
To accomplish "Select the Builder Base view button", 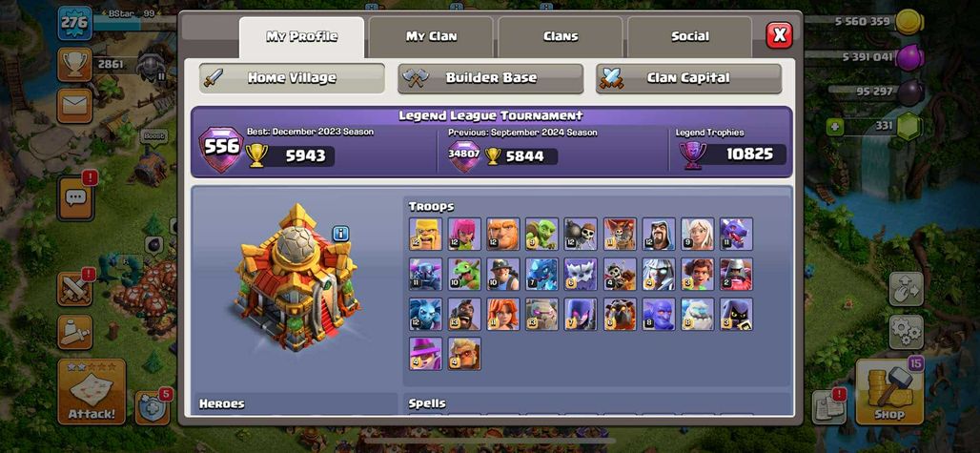I will [491, 78].
